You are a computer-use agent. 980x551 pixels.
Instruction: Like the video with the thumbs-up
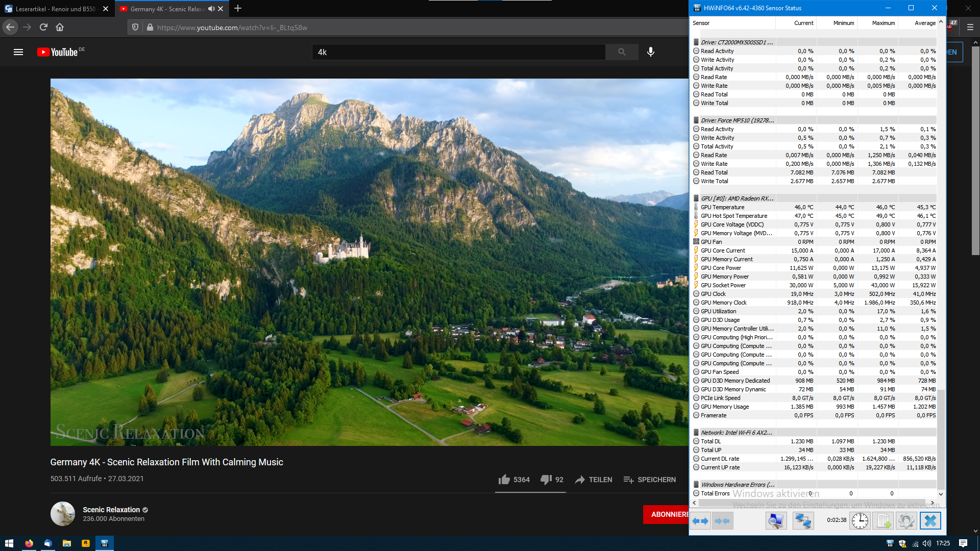click(504, 479)
